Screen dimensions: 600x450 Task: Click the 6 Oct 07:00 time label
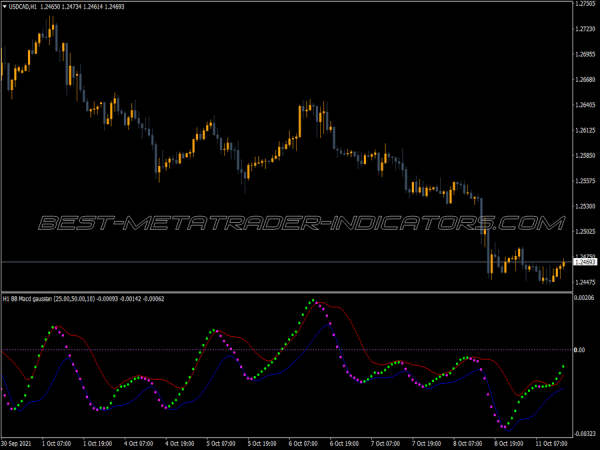pos(303,444)
